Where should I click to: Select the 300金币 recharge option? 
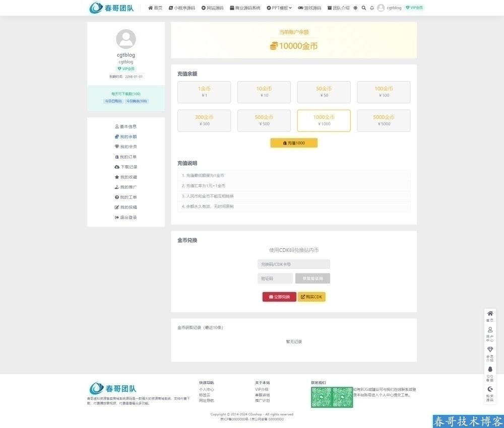click(204, 121)
